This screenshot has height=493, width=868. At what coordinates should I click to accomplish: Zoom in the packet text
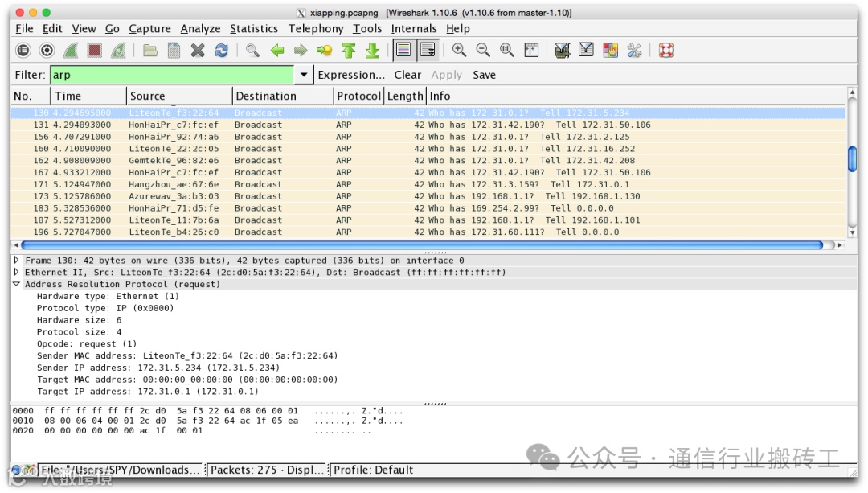tap(459, 51)
